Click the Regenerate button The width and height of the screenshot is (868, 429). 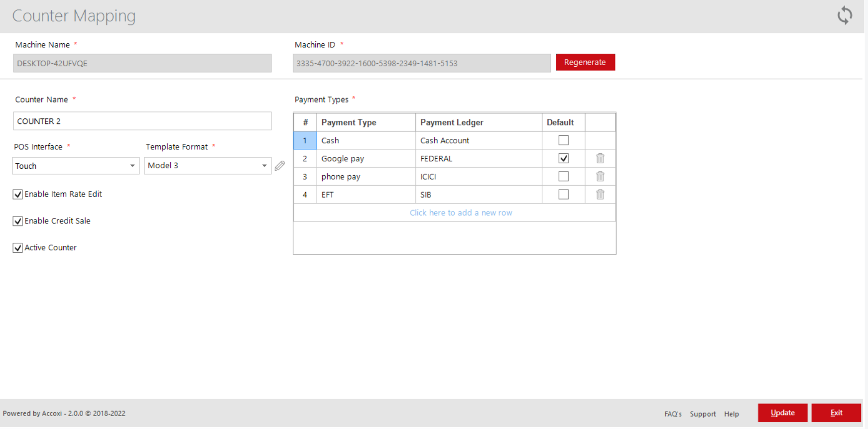click(585, 62)
